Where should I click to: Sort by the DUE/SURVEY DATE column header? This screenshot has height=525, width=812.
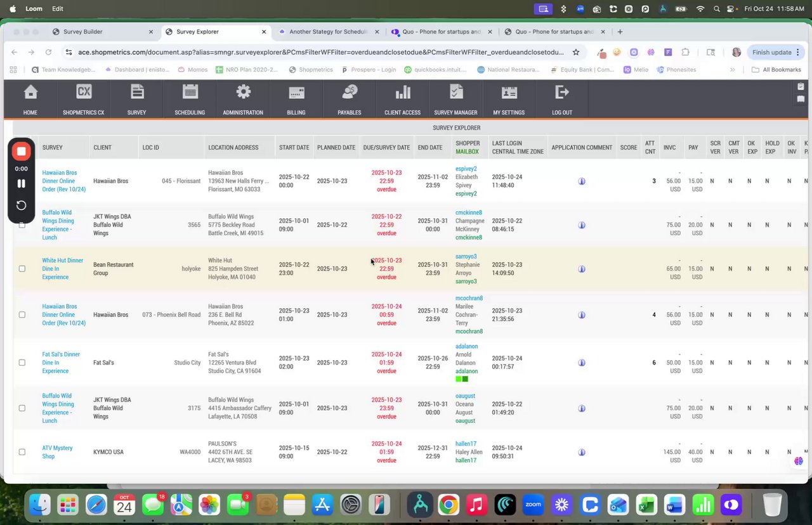point(386,148)
